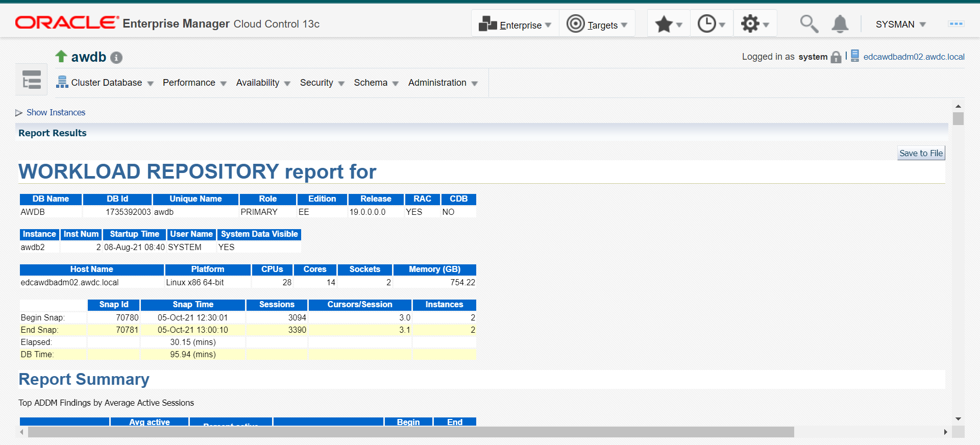Click the vertical scrollbar down arrow

pos(958,419)
